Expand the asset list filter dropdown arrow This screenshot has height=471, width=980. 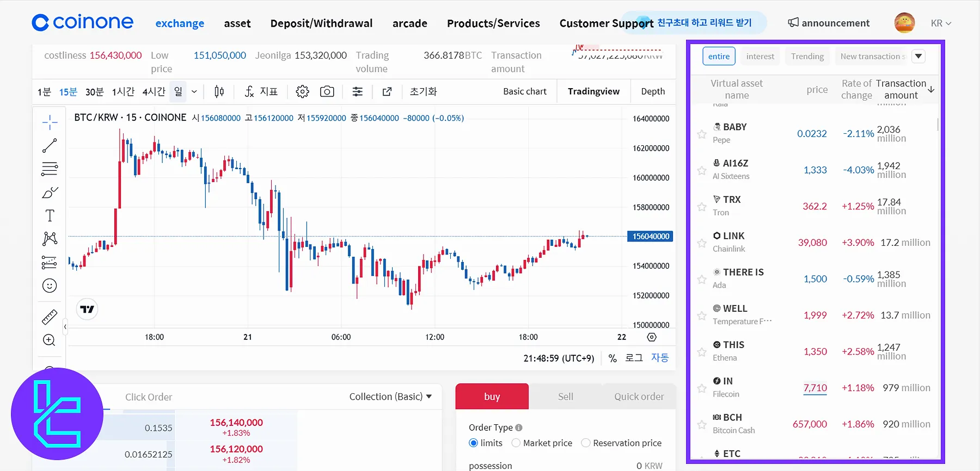point(918,56)
